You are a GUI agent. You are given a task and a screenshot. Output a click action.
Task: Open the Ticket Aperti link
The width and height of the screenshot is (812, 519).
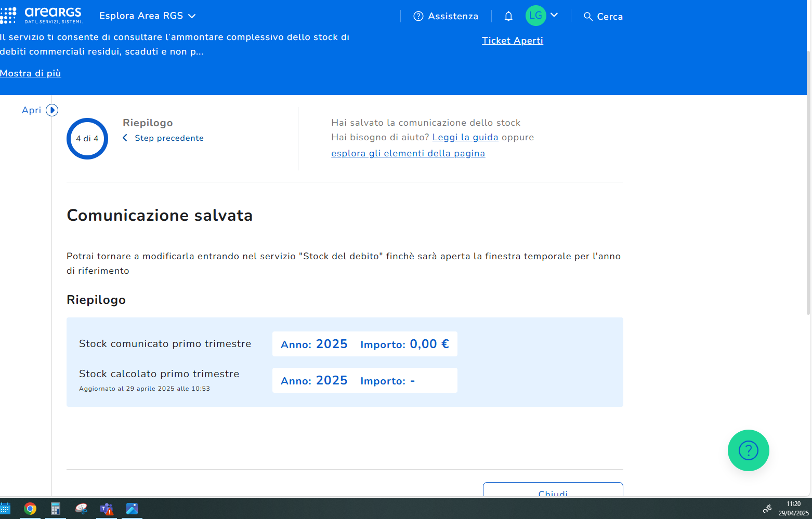pyautogui.click(x=512, y=41)
